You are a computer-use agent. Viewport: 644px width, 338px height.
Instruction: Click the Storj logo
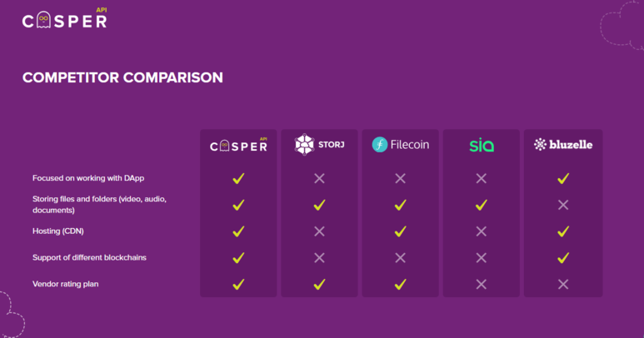pyautogui.click(x=319, y=145)
